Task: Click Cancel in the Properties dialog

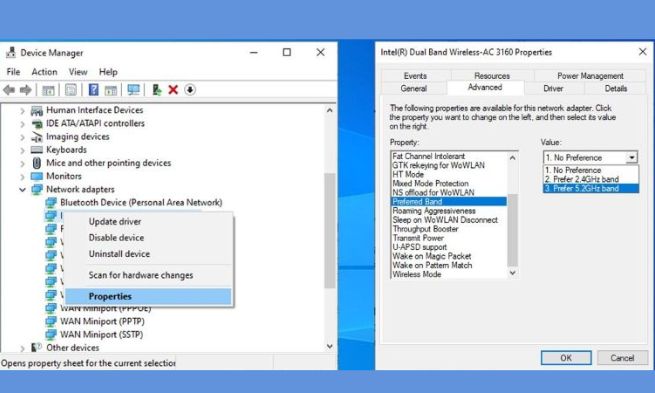Action: [x=622, y=358]
